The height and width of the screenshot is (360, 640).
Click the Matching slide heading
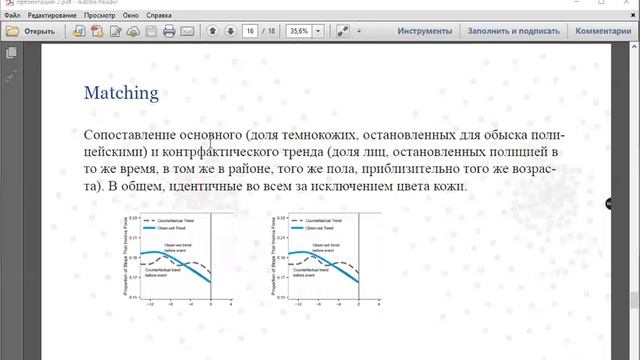pyautogui.click(x=121, y=93)
